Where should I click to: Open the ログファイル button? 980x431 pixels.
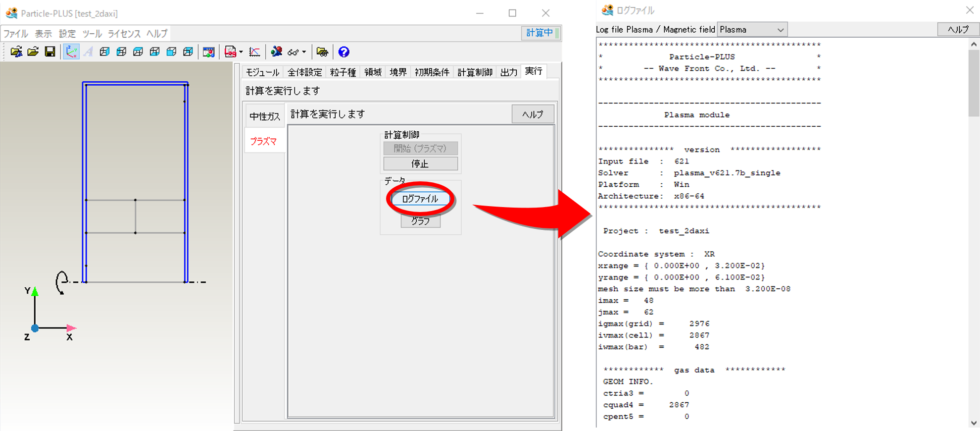tap(420, 199)
